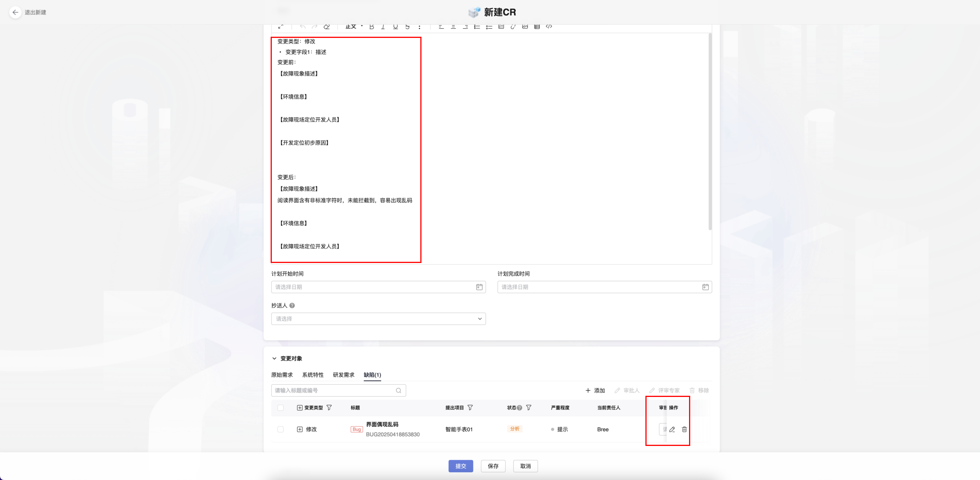Edit the 界面偶现乱码 defect row
Screen dimensions: 980x480
point(672,429)
